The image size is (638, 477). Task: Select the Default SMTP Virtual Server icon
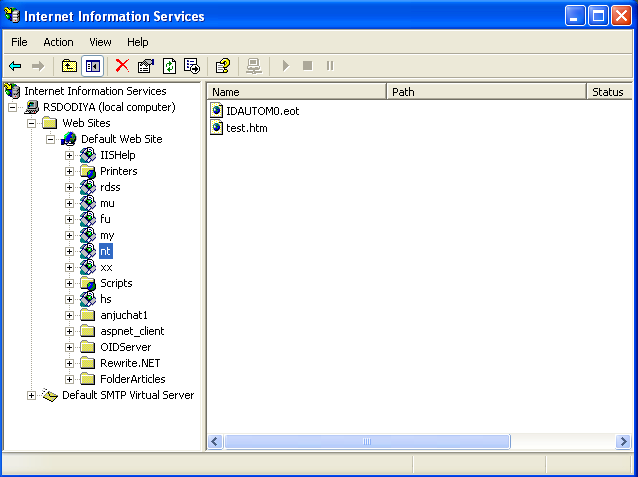click(x=50, y=395)
